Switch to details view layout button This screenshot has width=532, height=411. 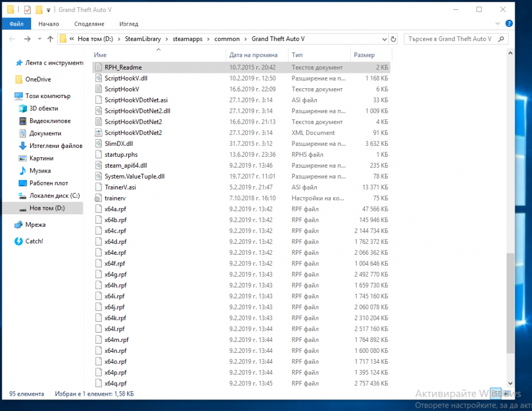click(x=495, y=393)
